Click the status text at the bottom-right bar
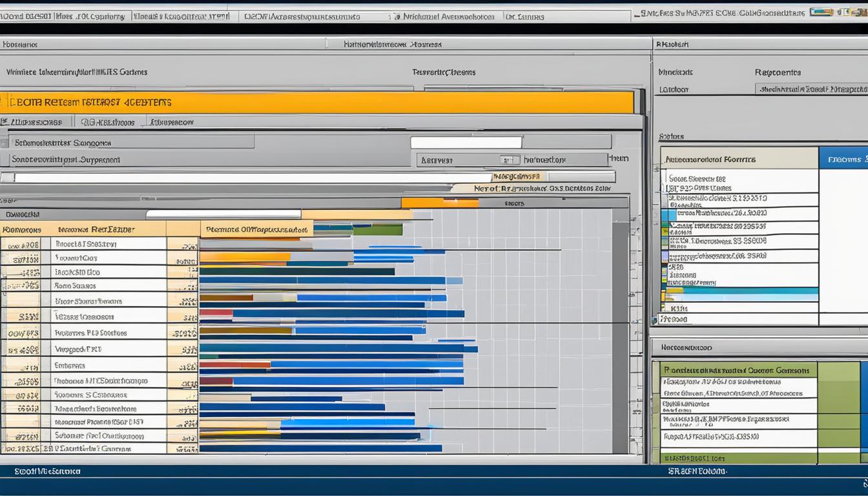 click(x=697, y=471)
